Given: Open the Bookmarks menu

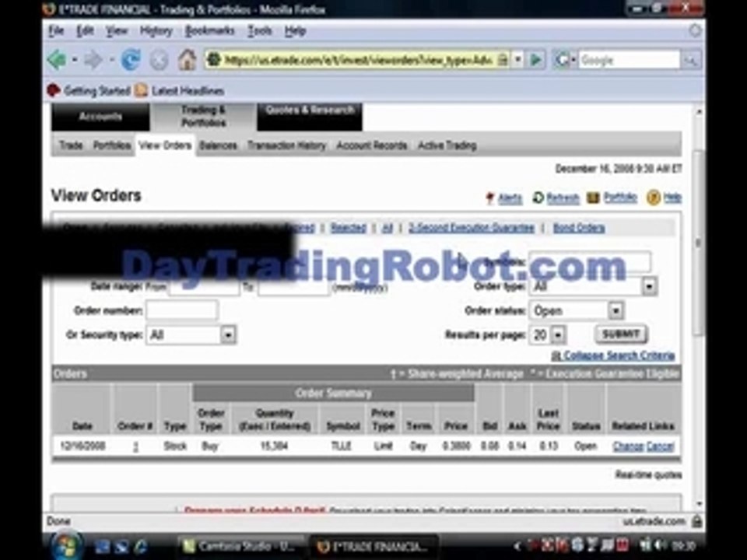Looking at the screenshot, I should coord(209,31).
